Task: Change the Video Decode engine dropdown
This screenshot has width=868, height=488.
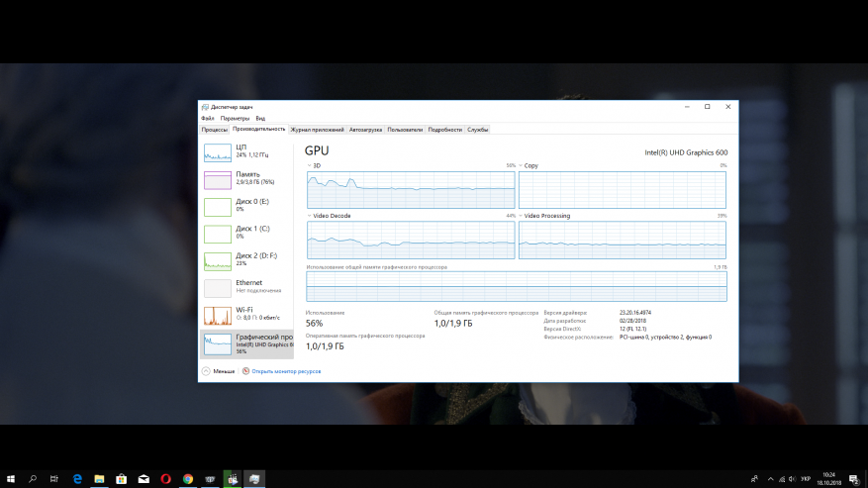Action: (x=329, y=216)
